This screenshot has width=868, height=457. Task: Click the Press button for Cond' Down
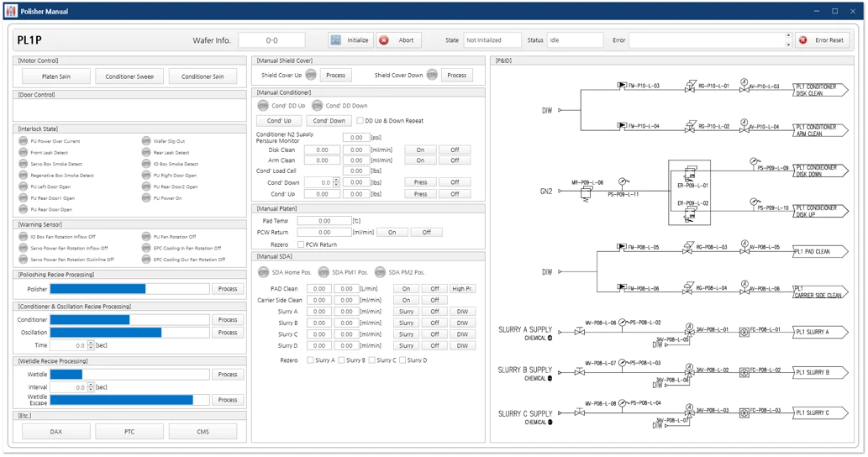(421, 182)
